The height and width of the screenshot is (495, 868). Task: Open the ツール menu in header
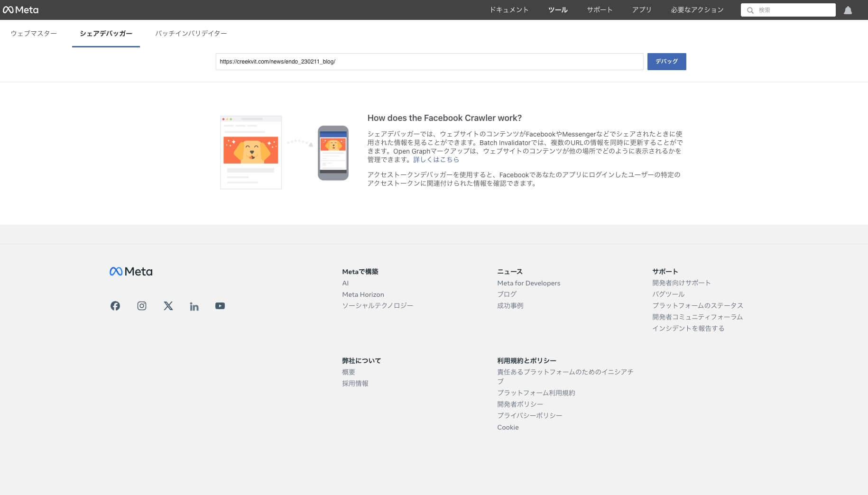(558, 10)
